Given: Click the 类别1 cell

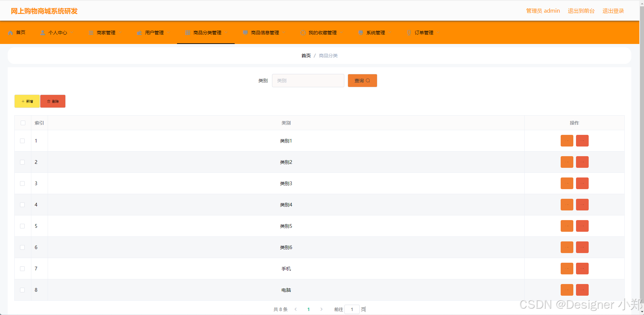Looking at the screenshot, I should (x=286, y=141).
